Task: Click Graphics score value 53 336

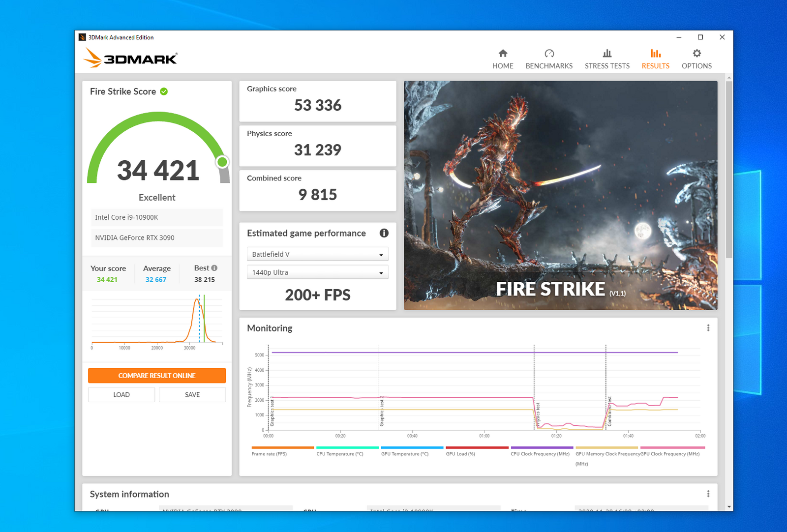Action: tap(318, 105)
